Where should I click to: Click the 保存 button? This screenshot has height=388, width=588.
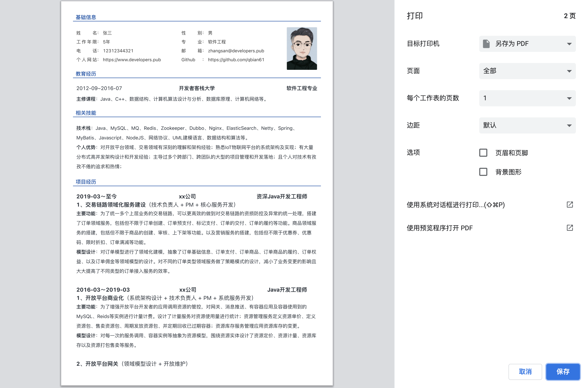(x=563, y=372)
